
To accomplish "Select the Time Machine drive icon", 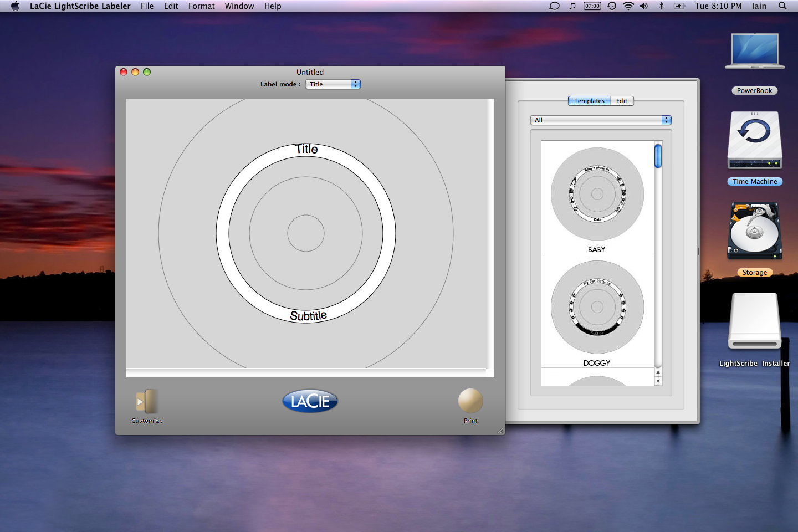I will (755, 141).
